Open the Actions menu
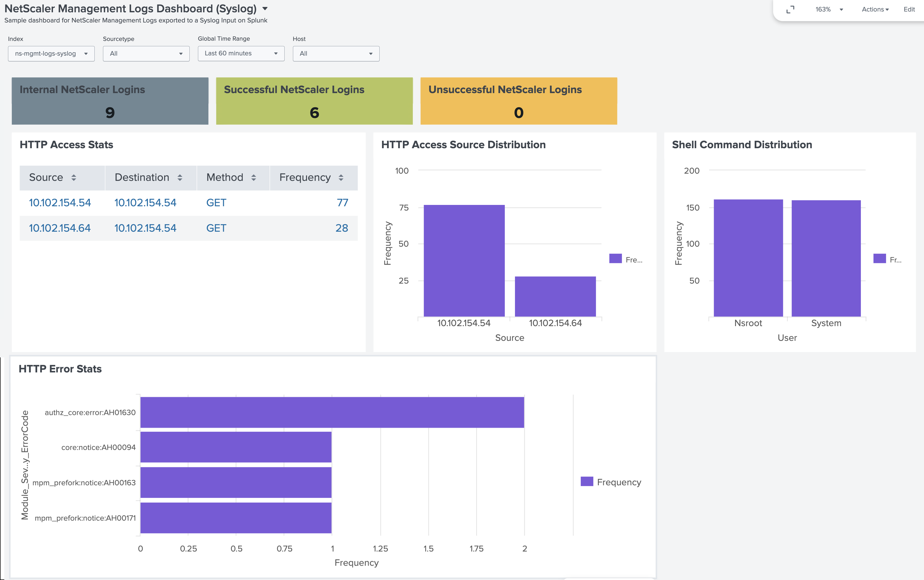Screen dimensions: 924x580 [x=875, y=10]
